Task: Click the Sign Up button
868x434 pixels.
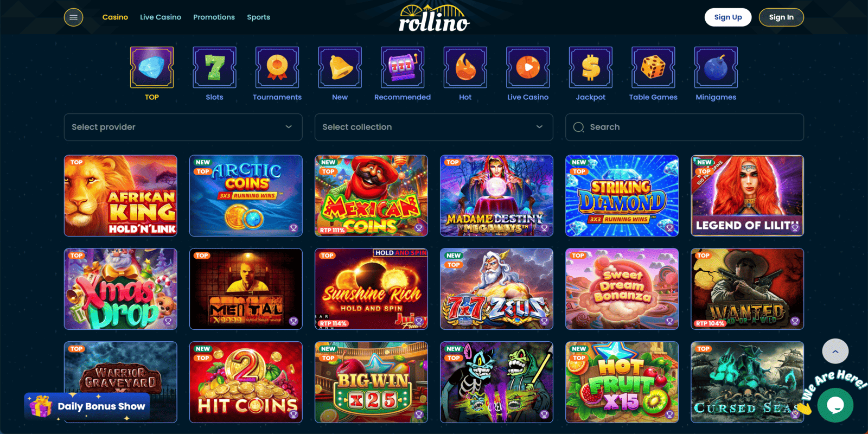Action: [x=728, y=17]
